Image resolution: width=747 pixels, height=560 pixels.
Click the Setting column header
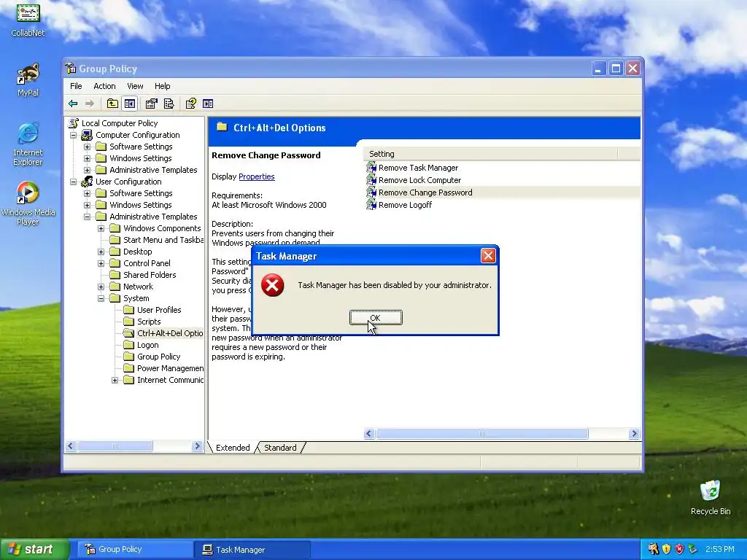tap(490, 154)
